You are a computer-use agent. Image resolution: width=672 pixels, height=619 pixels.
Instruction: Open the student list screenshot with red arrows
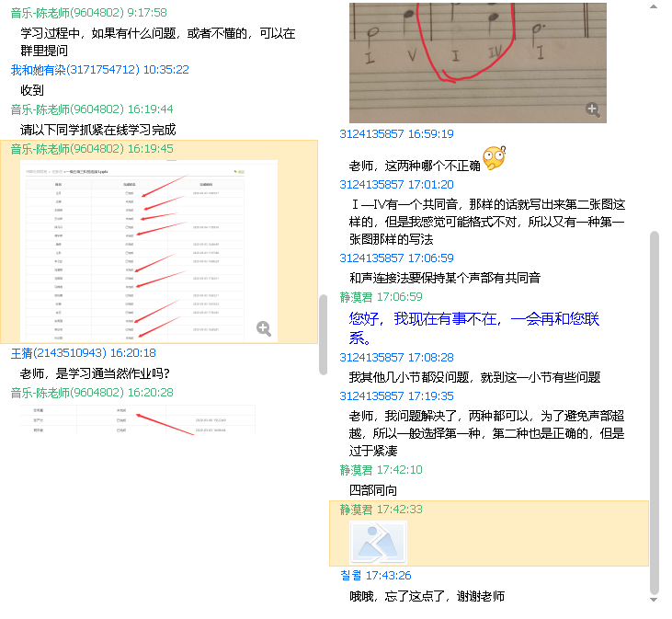click(149, 249)
